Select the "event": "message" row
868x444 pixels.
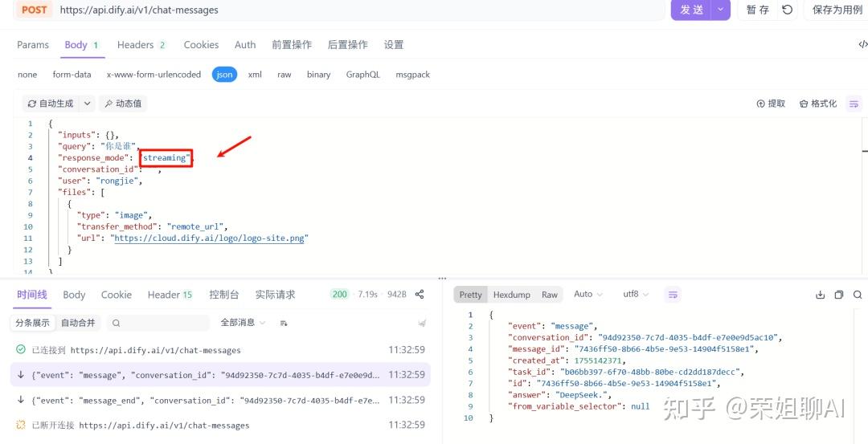click(x=220, y=375)
